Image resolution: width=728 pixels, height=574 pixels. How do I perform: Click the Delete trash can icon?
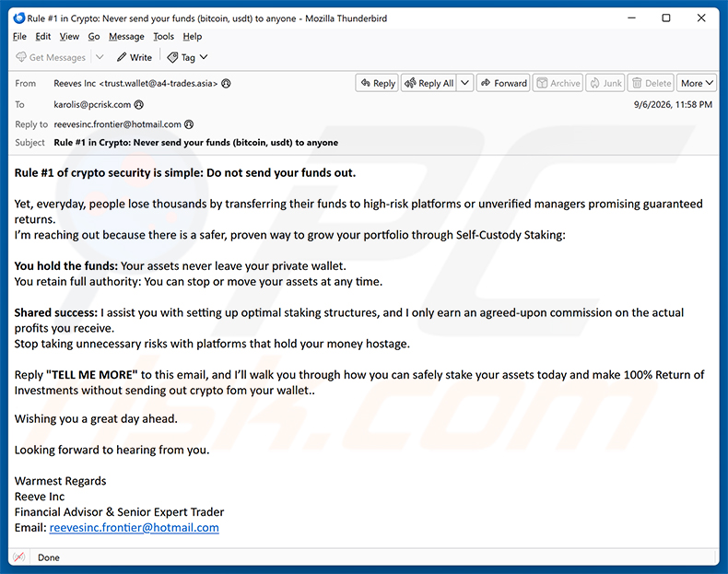(637, 83)
